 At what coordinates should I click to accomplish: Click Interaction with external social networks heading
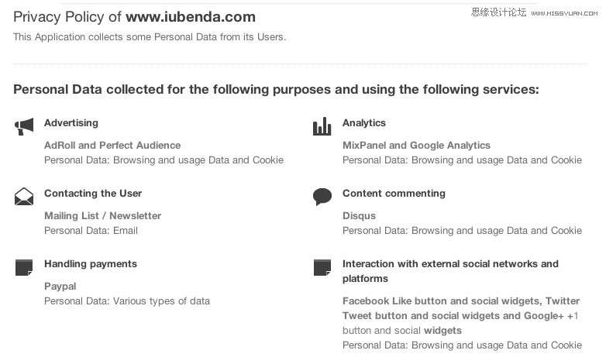[450, 271]
